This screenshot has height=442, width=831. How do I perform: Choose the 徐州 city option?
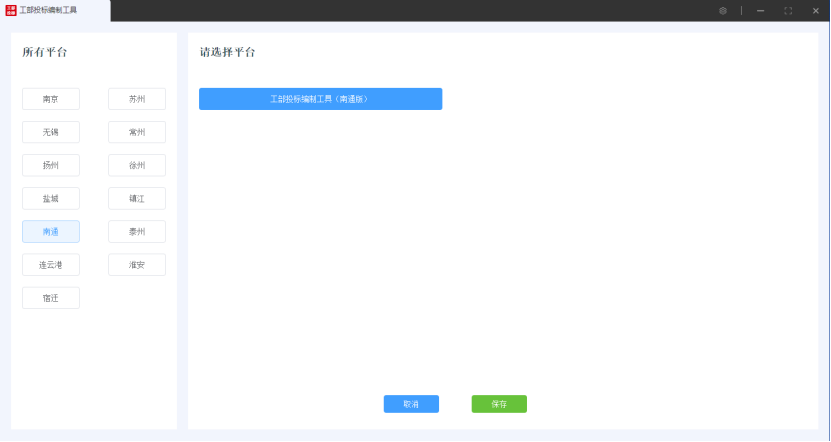pos(137,165)
